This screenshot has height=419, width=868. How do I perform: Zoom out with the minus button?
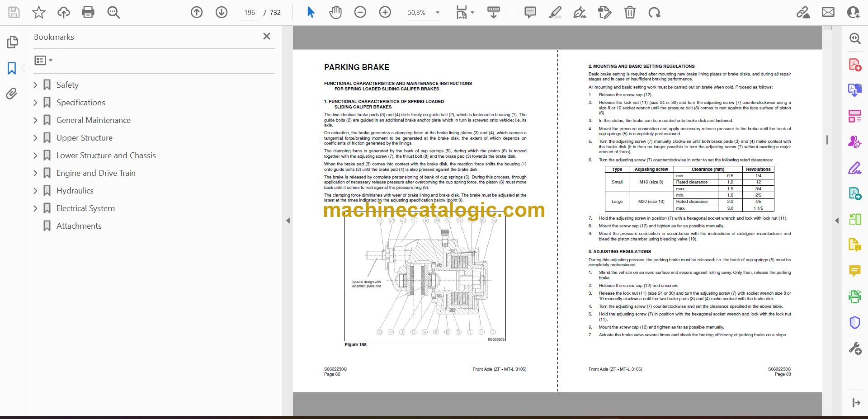coord(360,12)
